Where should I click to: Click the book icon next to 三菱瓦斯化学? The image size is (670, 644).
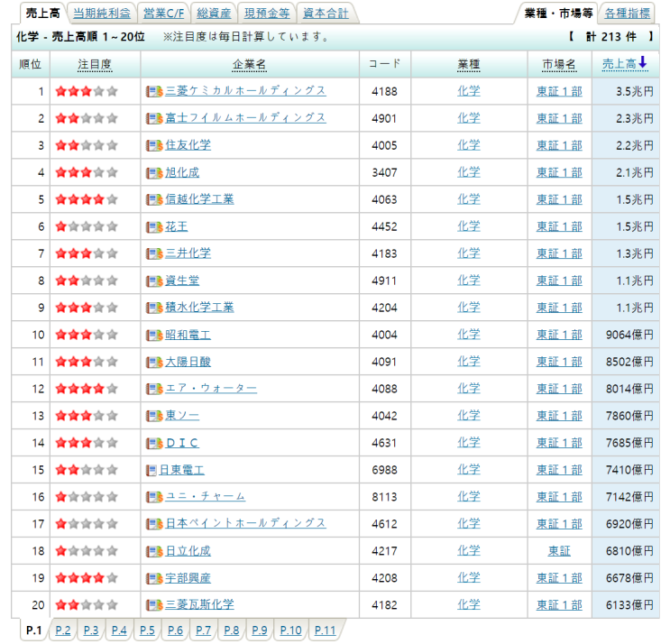coord(154,605)
